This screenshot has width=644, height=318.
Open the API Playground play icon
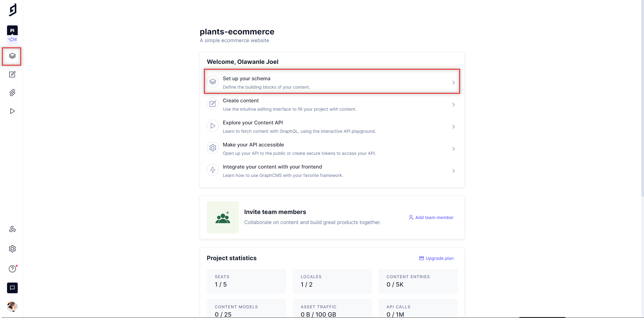(x=12, y=111)
